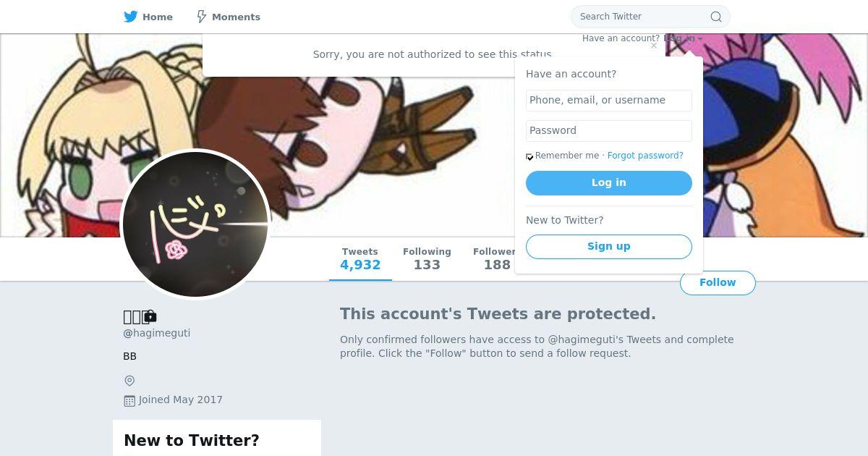Screen dimensions: 868x456
Task: Click the Twitter bird Home icon
Action: (131, 17)
